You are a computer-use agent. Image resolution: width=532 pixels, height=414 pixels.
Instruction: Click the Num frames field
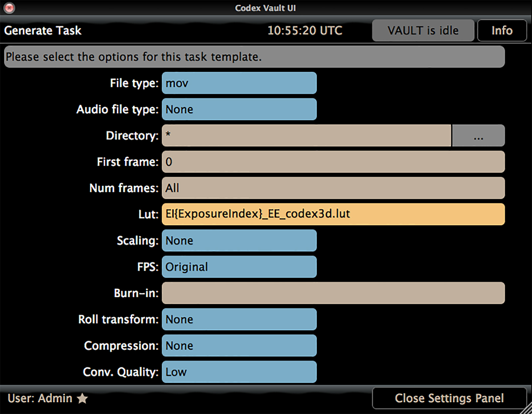point(333,188)
